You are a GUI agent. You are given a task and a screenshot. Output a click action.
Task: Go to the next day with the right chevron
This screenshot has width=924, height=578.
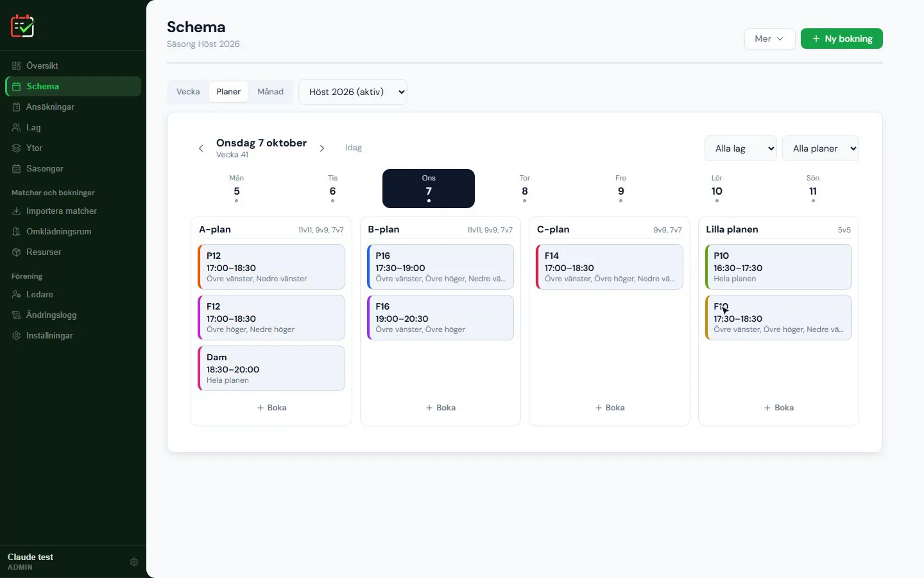(x=322, y=148)
